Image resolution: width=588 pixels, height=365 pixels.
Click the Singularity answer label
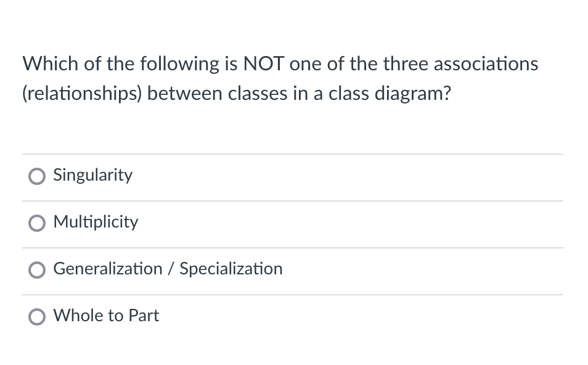tap(92, 175)
